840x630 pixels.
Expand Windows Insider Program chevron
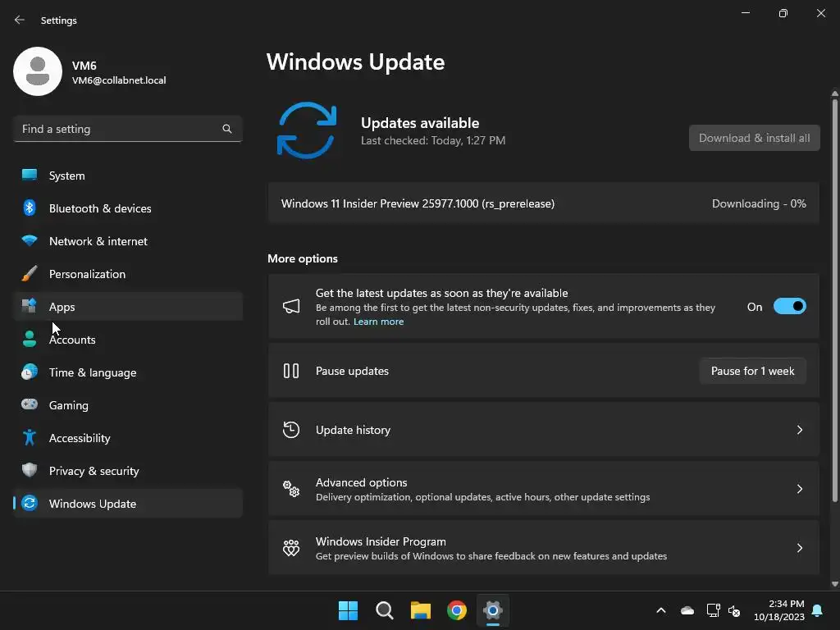point(799,547)
